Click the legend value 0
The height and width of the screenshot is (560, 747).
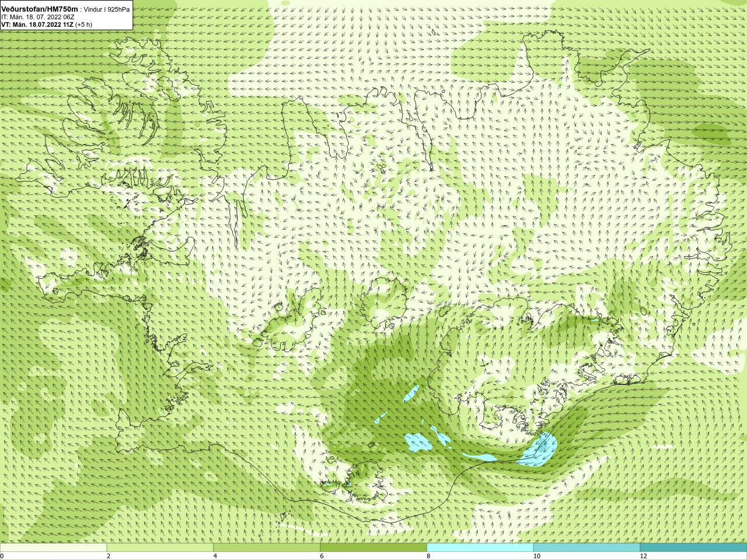click(2, 556)
